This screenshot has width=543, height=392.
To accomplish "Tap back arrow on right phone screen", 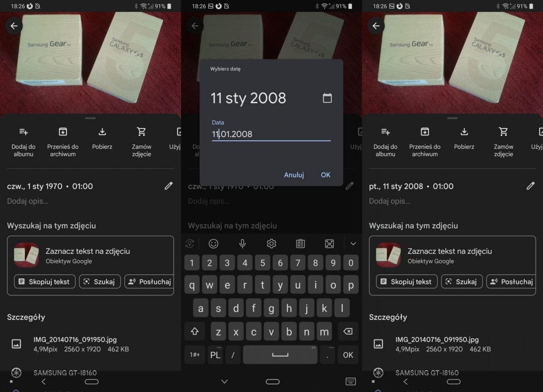I will (376, 26).
